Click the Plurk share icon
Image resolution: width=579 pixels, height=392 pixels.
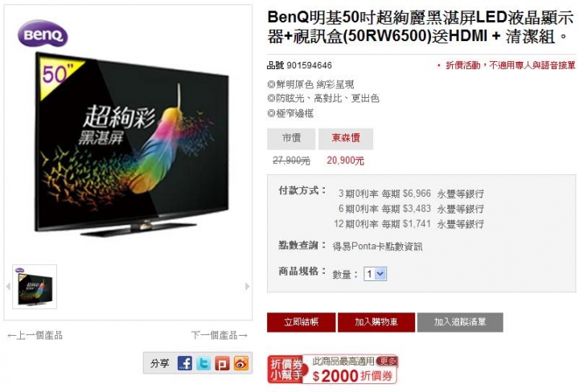point(222,363)
